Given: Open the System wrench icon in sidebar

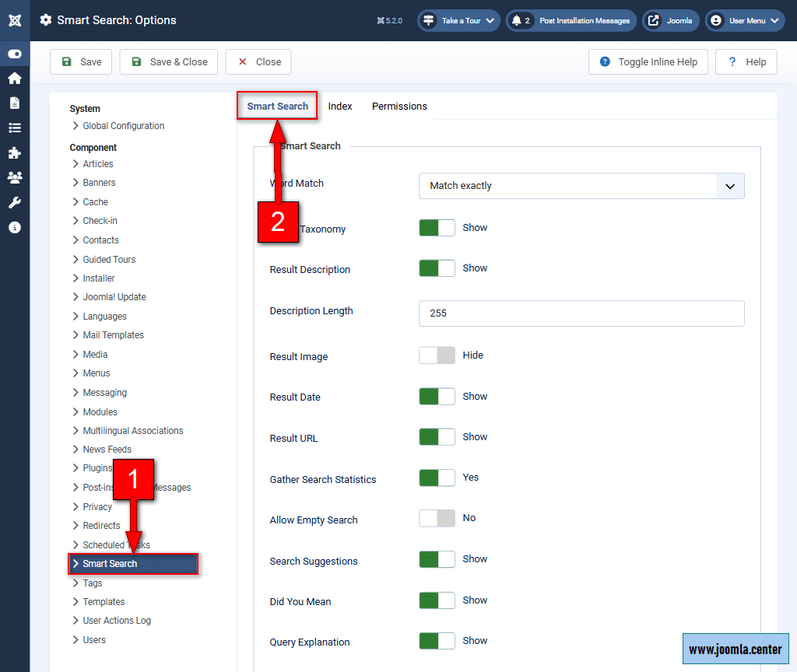Looking at the screenshot, I should [15, 203].
